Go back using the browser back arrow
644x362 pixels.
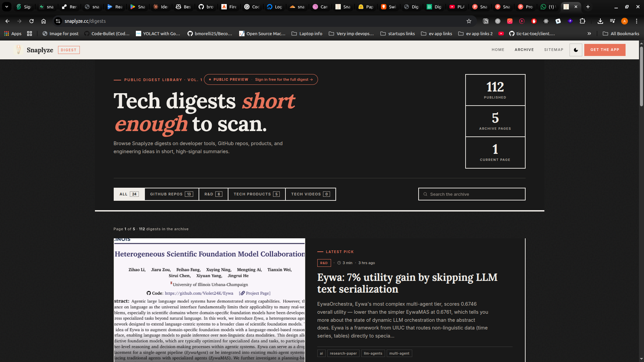7,21
